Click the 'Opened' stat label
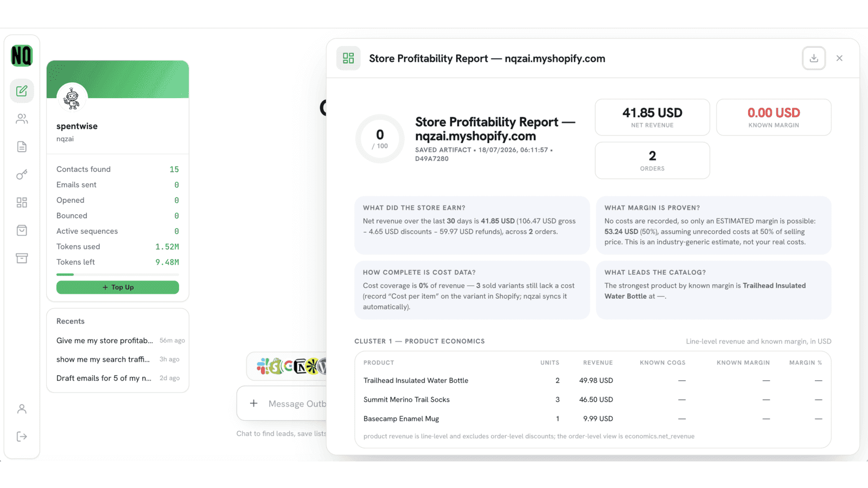The height and width of the screenshot is (488, 868). click(x=71, y=200)
